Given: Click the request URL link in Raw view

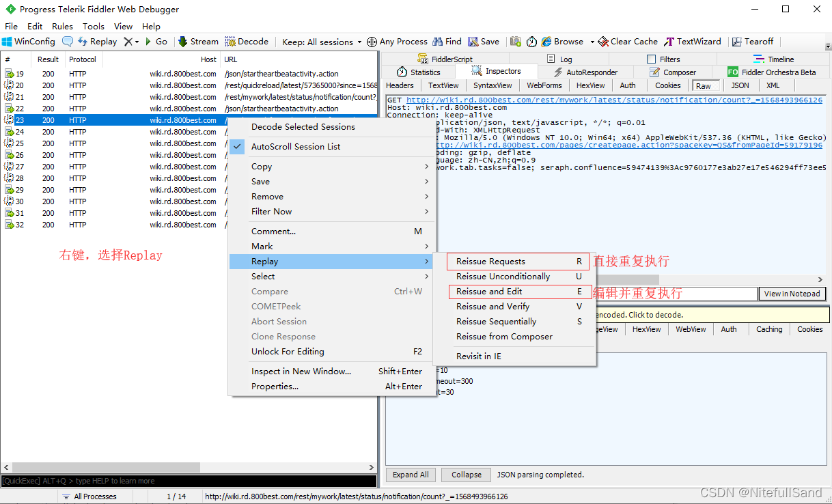Looking at the screenshot, I should (x=614, y=100).
